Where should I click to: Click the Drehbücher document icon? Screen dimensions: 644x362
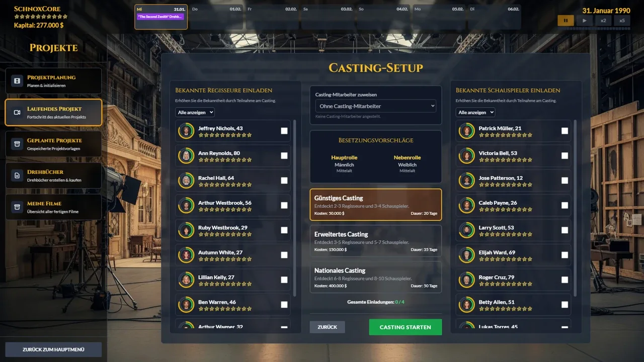(17, 175)
